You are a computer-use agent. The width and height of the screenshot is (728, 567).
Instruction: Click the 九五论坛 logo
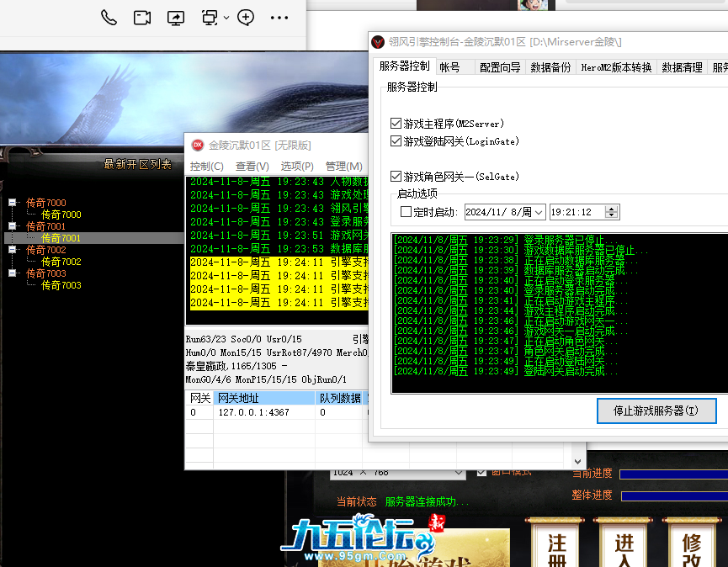[x=362, y=538]
